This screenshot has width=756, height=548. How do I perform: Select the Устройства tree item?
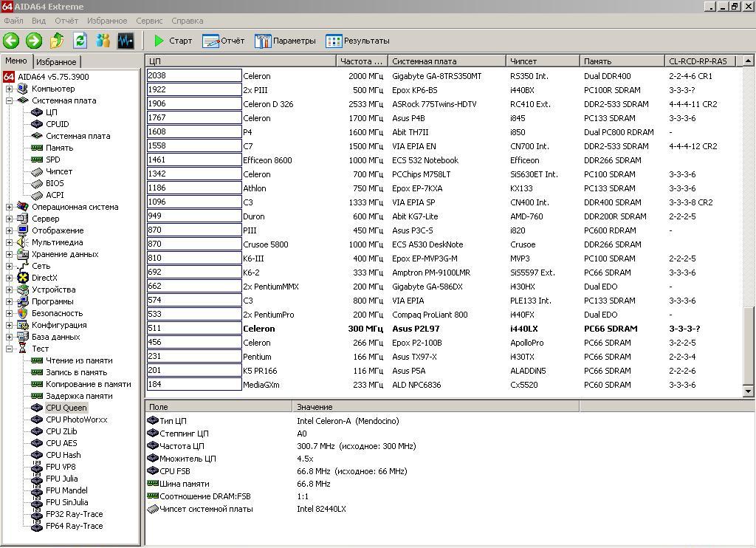[53, 290]
